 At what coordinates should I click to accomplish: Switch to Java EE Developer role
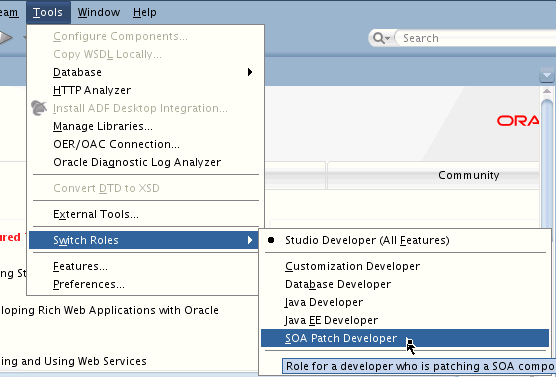coord(405,320)
